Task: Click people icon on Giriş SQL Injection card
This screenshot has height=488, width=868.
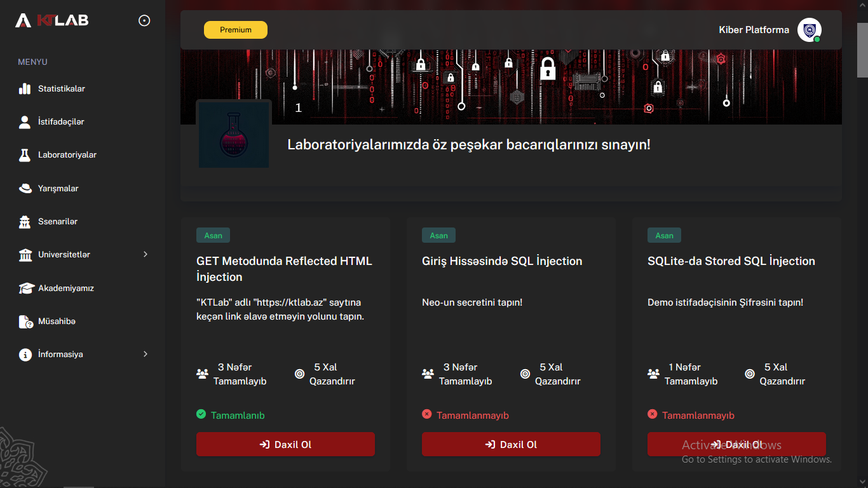Action: 428,374
